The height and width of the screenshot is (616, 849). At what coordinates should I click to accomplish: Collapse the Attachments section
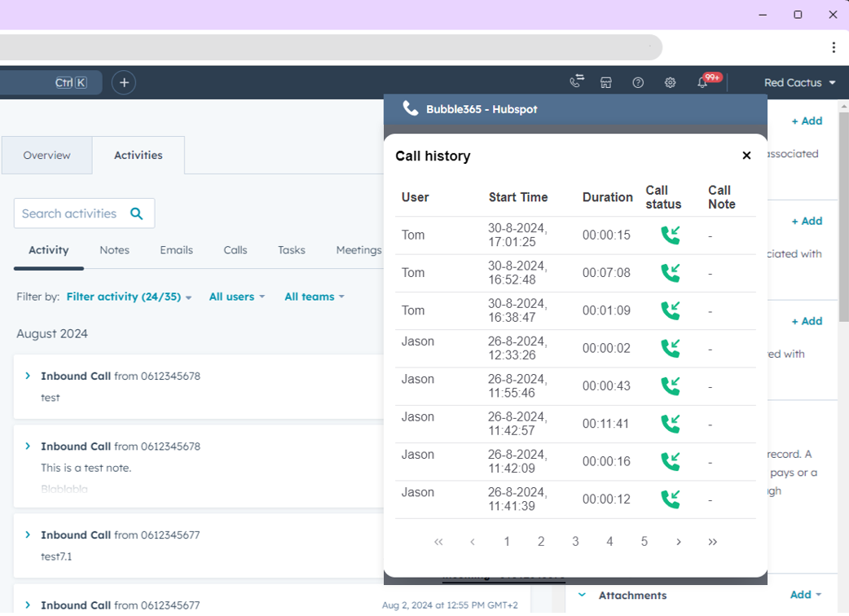tap(582, 595)
